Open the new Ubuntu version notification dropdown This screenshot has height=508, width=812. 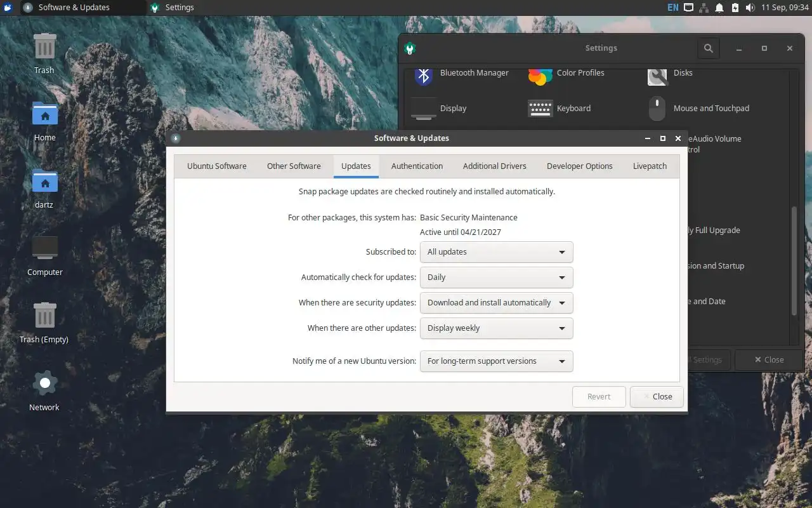[x=496, y=361]
